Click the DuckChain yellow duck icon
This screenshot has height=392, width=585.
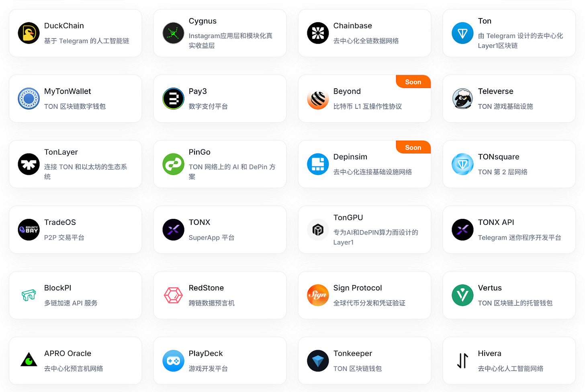pos(29,33)
